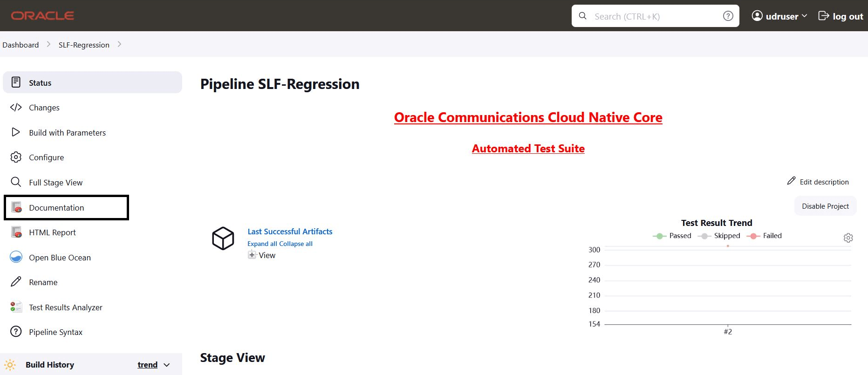
Task: Expand the View artifacts plus node
Action: pyautogui.click(x=252, y=255)
